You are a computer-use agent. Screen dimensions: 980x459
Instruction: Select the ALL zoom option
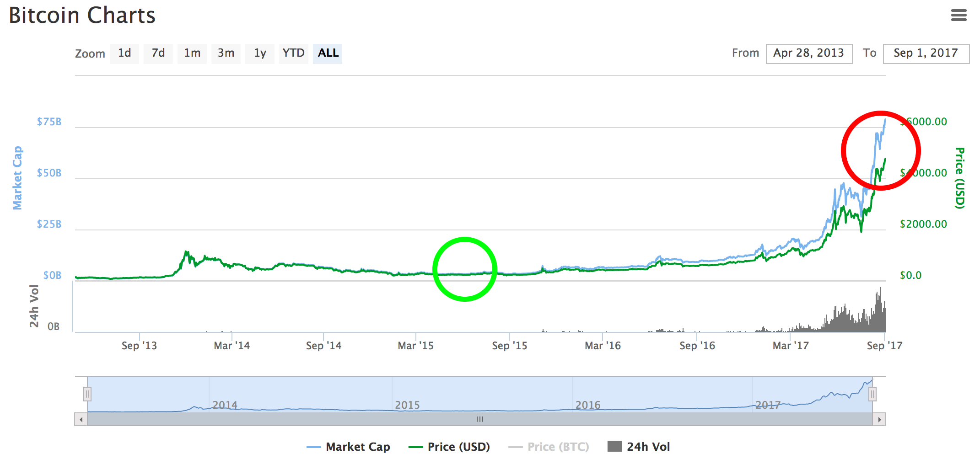tap(328, 53)
